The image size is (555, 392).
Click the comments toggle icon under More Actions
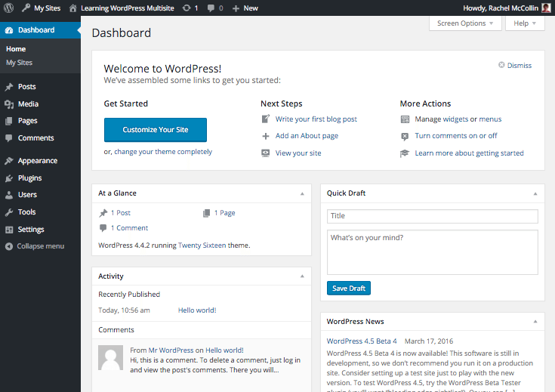405,137
